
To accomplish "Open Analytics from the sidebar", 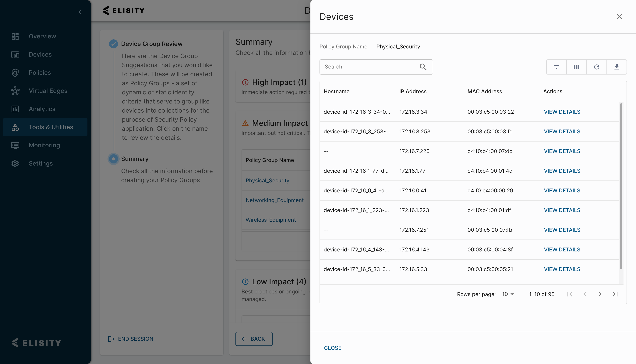I will (45, 109).
